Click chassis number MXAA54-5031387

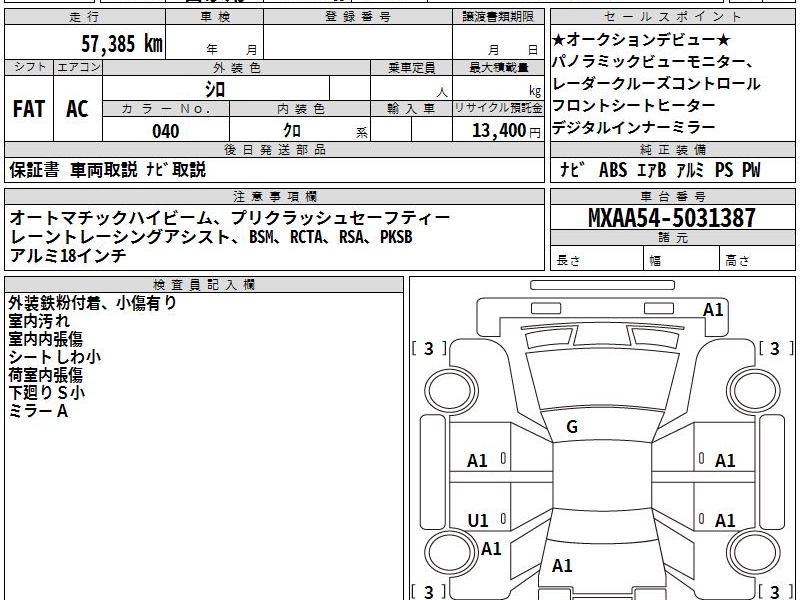[671, 218]
